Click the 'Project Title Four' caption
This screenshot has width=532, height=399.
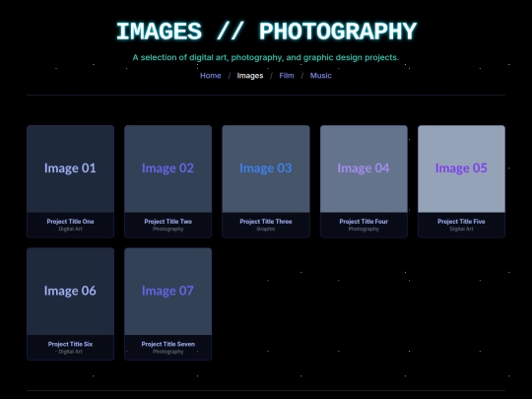coord(364,222)
